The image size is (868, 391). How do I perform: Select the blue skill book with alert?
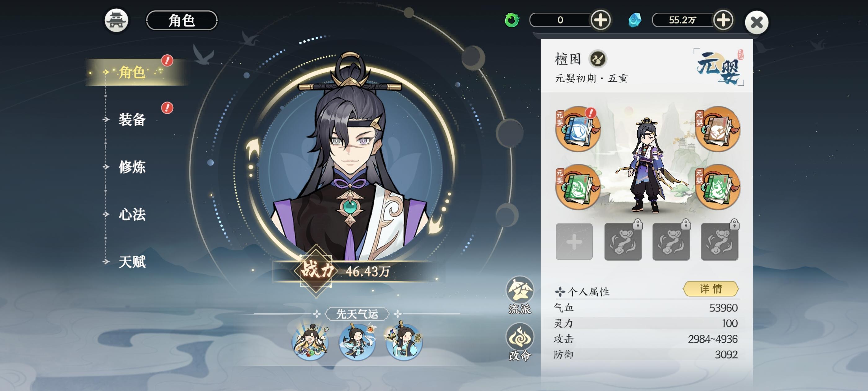coord(578,129)
